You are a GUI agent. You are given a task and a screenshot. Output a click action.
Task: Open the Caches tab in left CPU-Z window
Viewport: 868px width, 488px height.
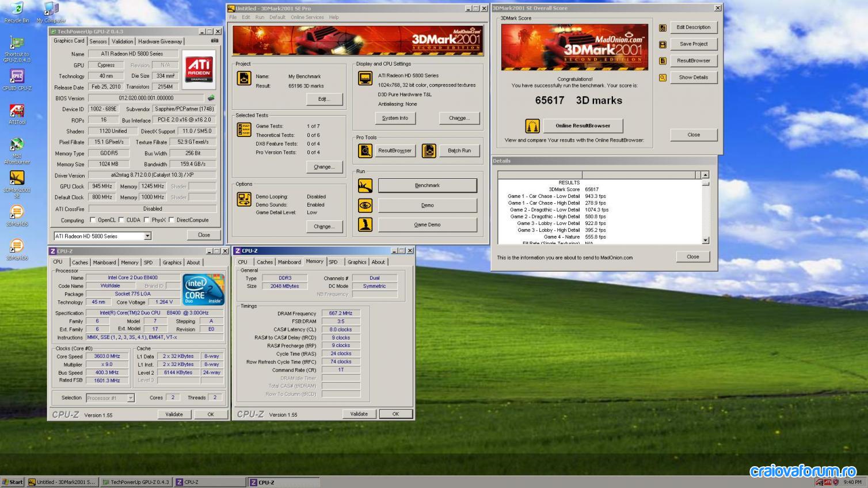pos(80,262)
